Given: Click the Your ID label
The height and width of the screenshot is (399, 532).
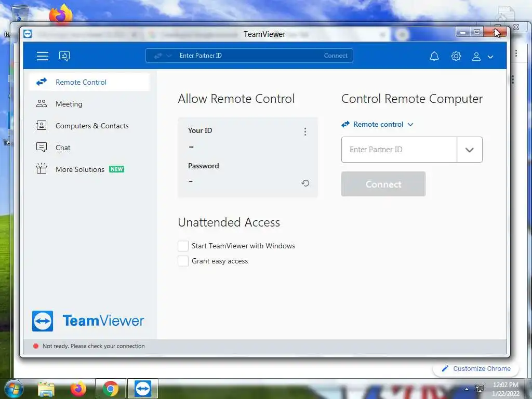Looking at the screenshot, I should (200, 130).
